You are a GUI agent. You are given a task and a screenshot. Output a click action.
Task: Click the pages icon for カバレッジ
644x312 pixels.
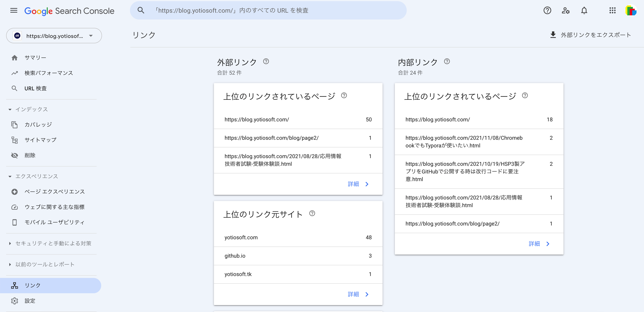pos(15,125)
